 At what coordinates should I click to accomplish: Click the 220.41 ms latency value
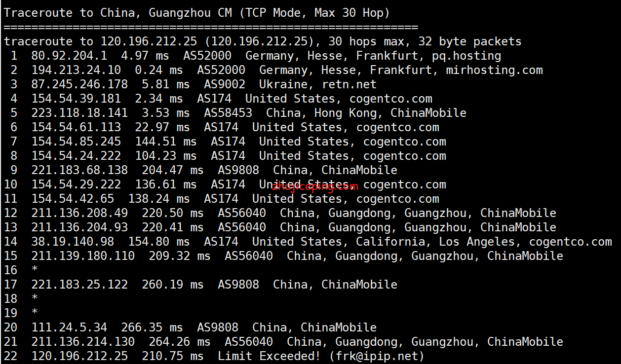point(173,227)
